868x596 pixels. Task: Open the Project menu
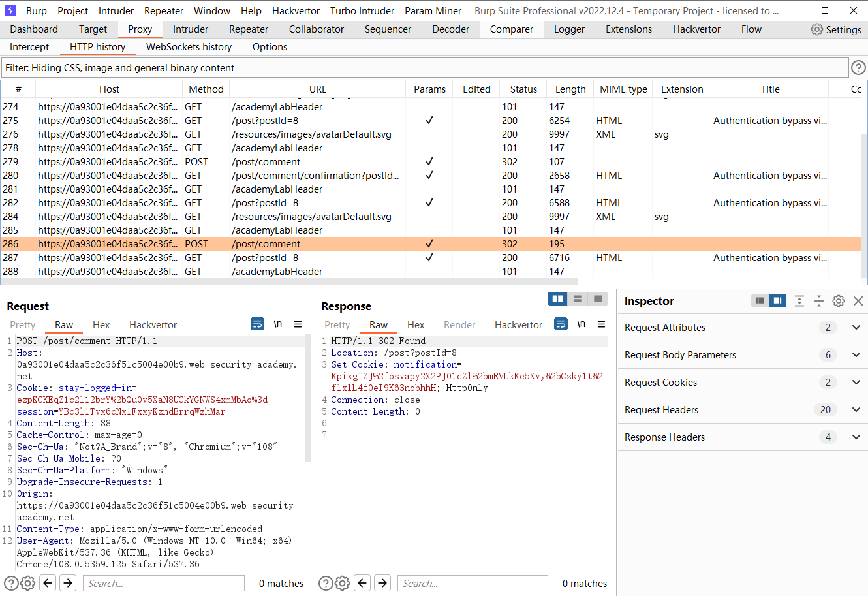72,10
